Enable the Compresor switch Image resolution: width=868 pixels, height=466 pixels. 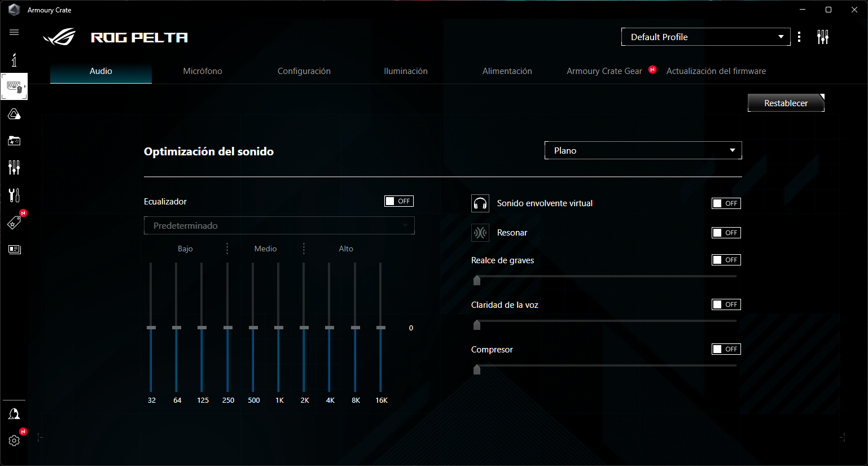726,349
